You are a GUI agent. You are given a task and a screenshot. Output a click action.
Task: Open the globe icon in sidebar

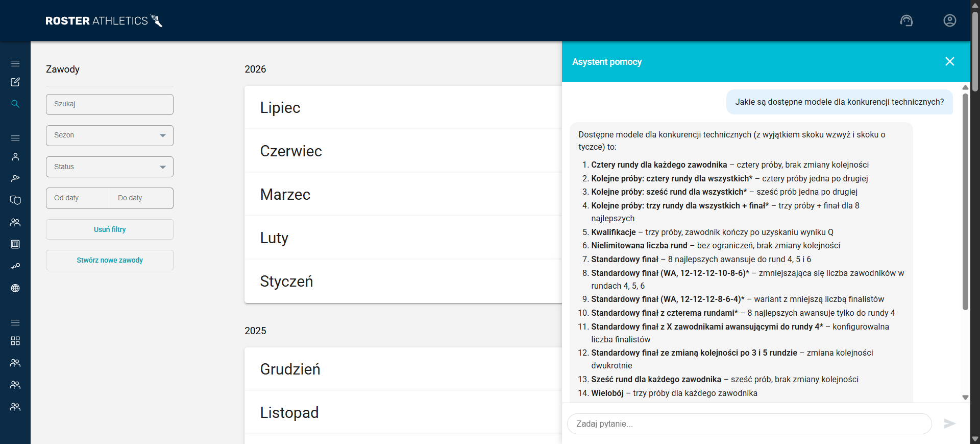point(15,288)
